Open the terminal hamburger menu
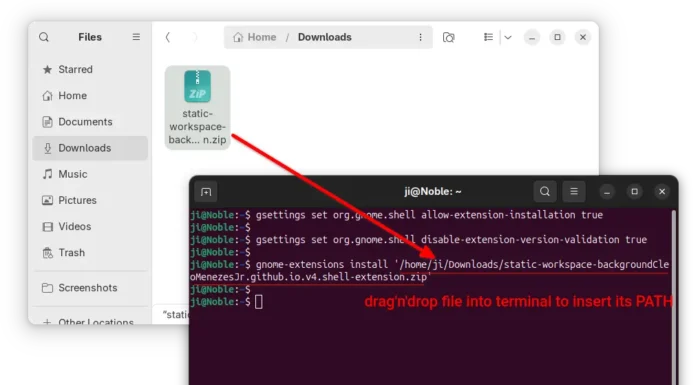Screen dimensions: 700x385 pos(574,192)
